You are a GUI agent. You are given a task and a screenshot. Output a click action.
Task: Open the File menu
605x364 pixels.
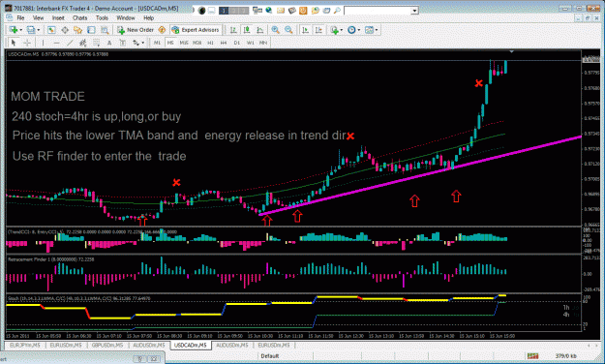point(20,17)
